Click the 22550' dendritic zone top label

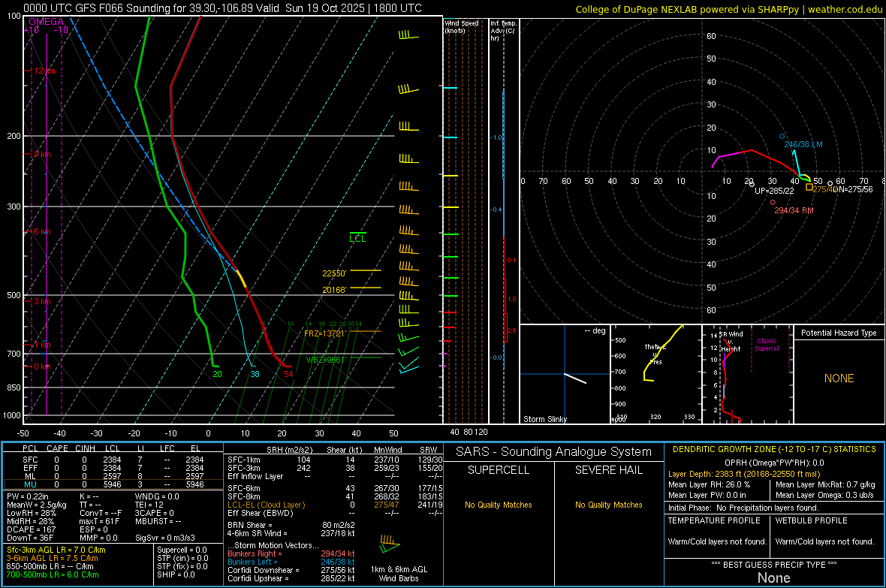334,273
